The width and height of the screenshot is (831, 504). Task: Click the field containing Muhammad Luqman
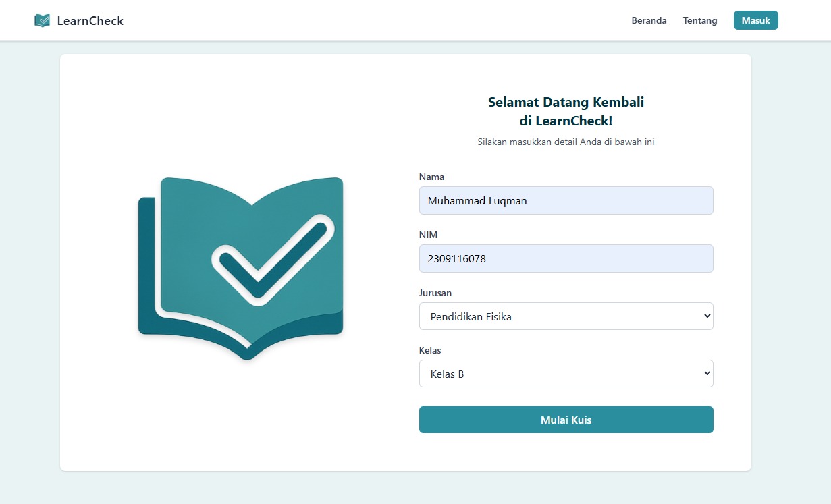(x=566, y=200)
